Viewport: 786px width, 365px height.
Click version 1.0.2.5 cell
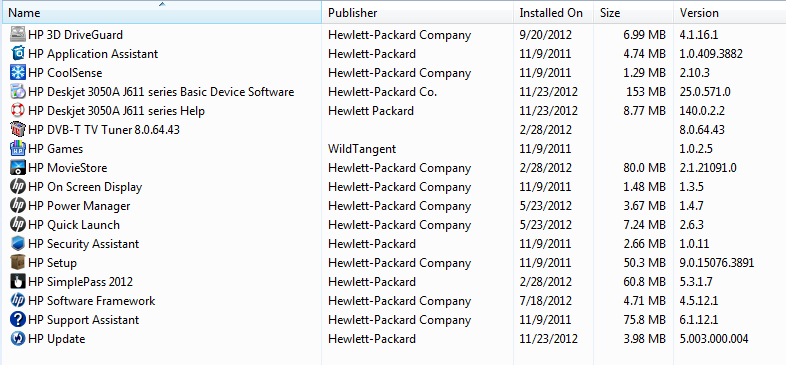696,149
